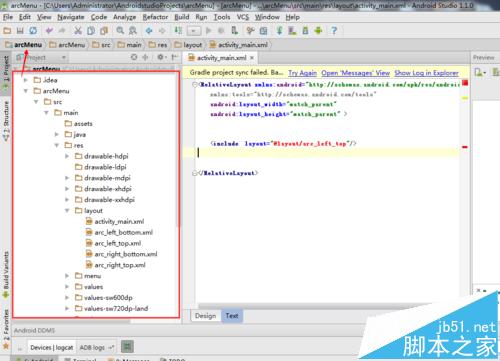Open the run configuration dropdown

[194, 31]
